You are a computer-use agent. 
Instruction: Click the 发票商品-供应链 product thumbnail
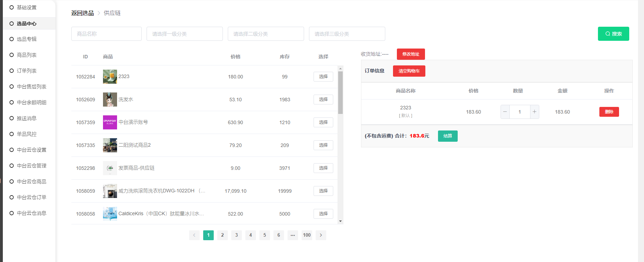pos(110,168)
